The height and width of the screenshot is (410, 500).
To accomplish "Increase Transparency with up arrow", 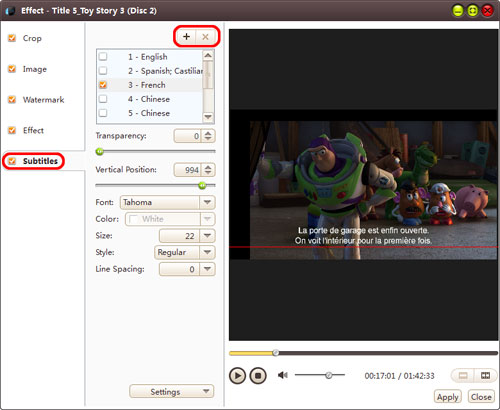I will 208,133.
